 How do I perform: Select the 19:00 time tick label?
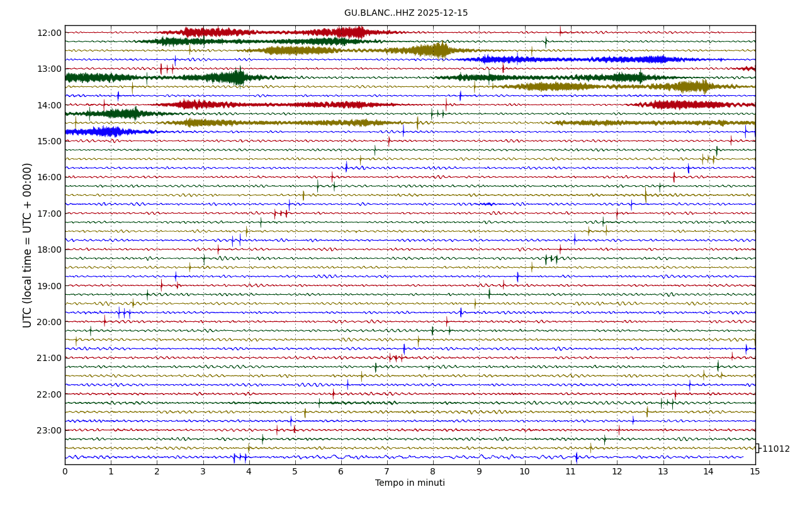click(49, 286)
